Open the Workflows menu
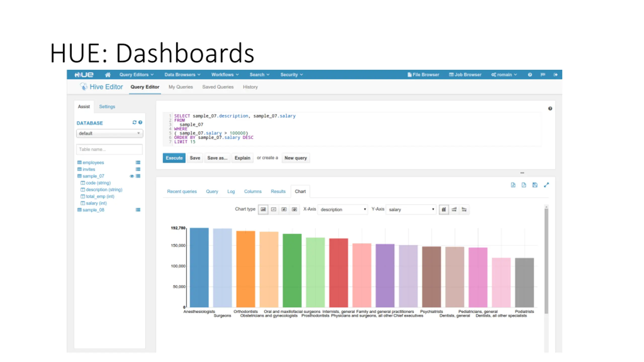Screen dimensions: 644x362 [x=225, y=75]
